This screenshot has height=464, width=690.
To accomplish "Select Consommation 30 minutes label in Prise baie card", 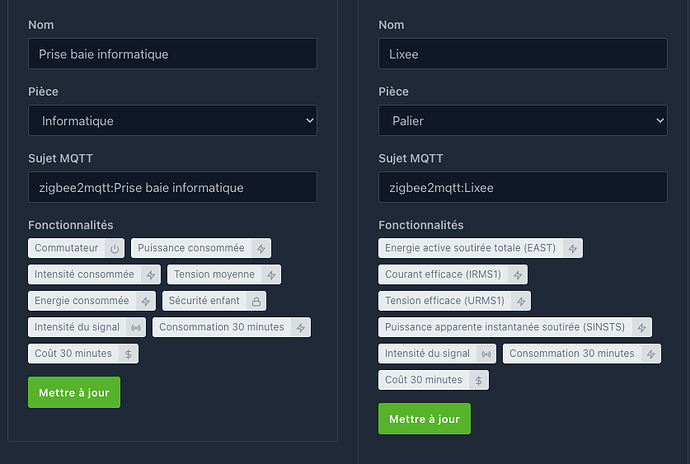I will 222,327.
